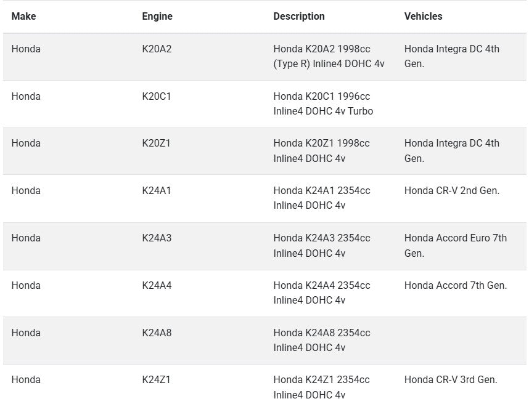Viewport: 529px width, 420px height.
Task: Click the Honda K24A8 2354cc description
Action: coord(322,341)
